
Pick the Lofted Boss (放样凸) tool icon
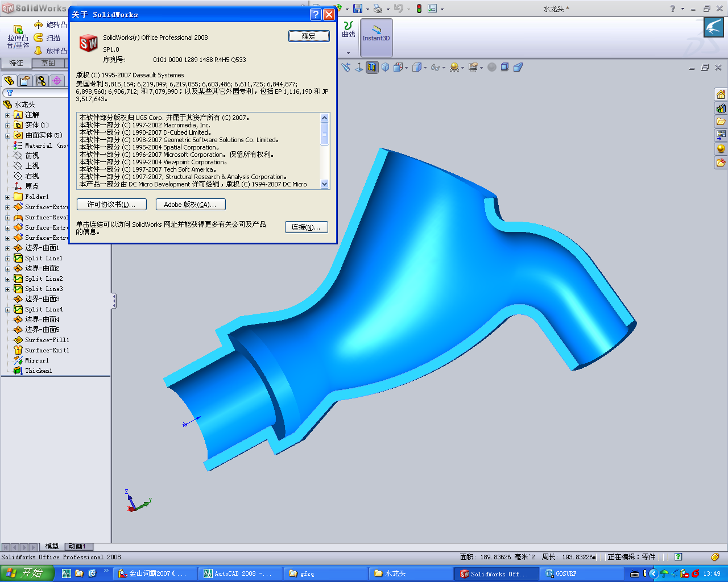[x=39, y=51]
